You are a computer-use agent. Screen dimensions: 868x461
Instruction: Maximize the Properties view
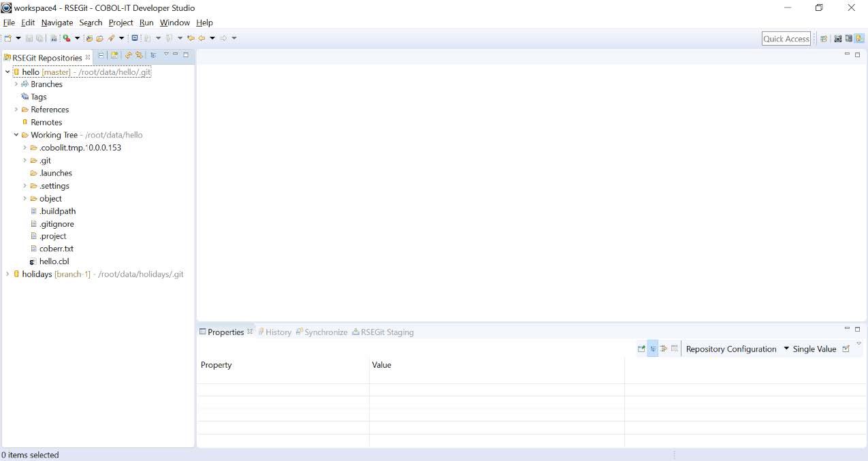pyautogui.click(x=856, y=328)
